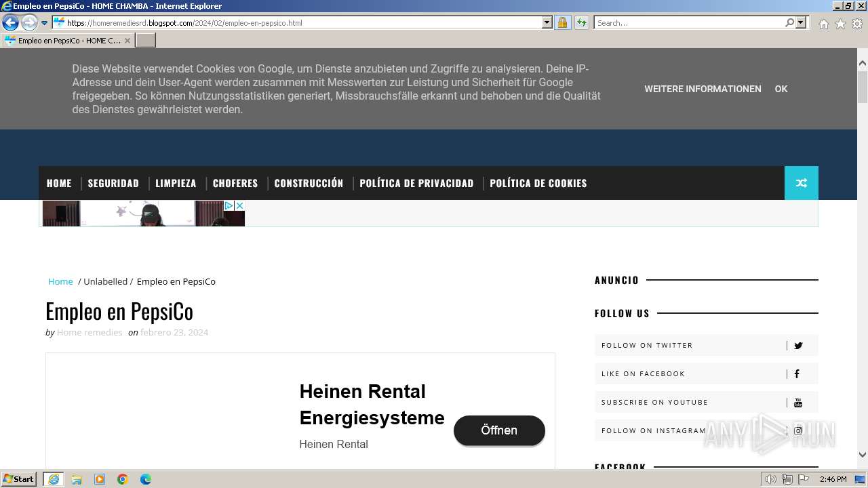This screenshot has height=488, width=868.
Task: Open media player taskbar icon
Action: click(x=100, y=479)
